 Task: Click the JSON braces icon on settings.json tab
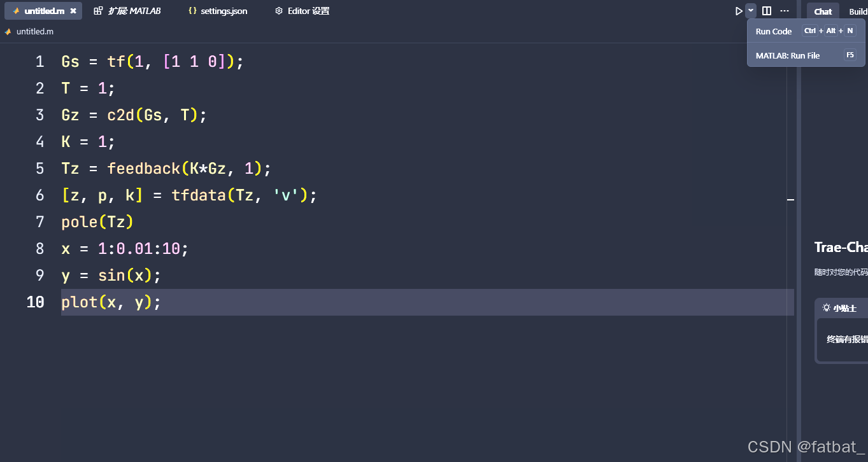point(192,10)
